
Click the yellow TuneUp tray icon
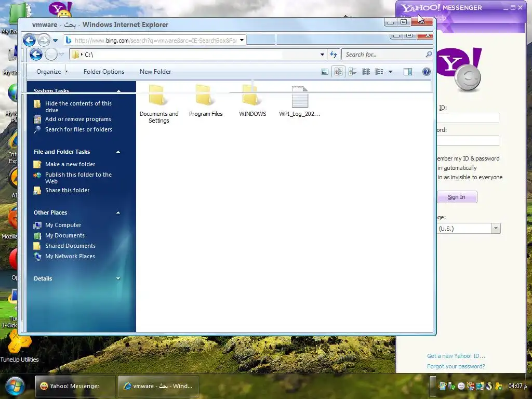coord(498,386)
